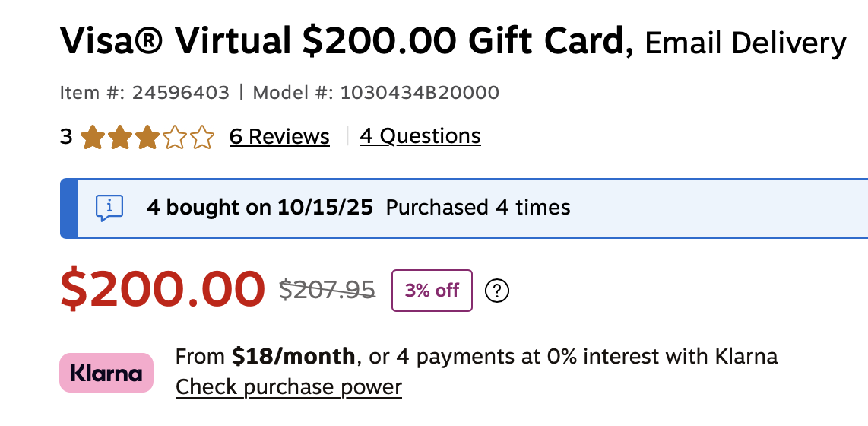Click the "Email Delivery" text in heading
Screen dimensions: 868x426
click(745, 43)
